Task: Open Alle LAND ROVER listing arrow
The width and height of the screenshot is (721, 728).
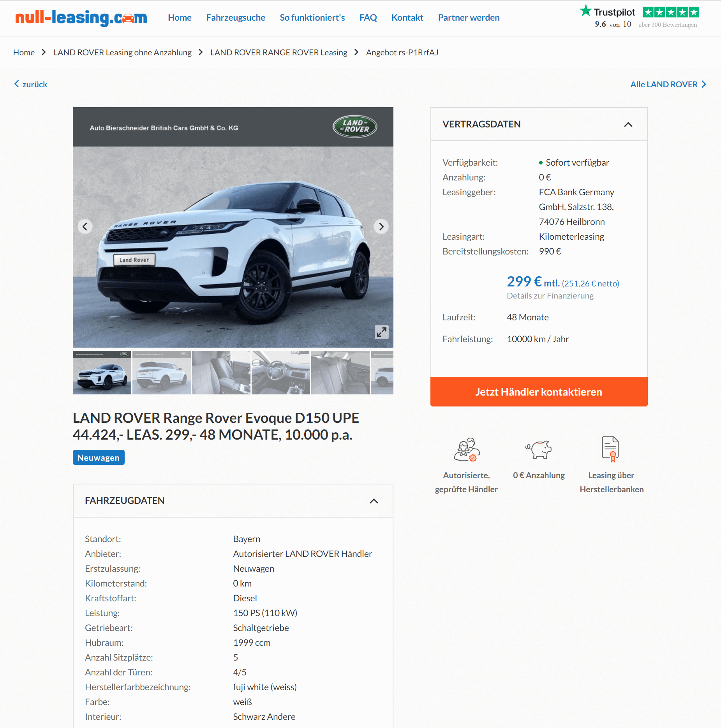Action: click(x=668, y=84)
